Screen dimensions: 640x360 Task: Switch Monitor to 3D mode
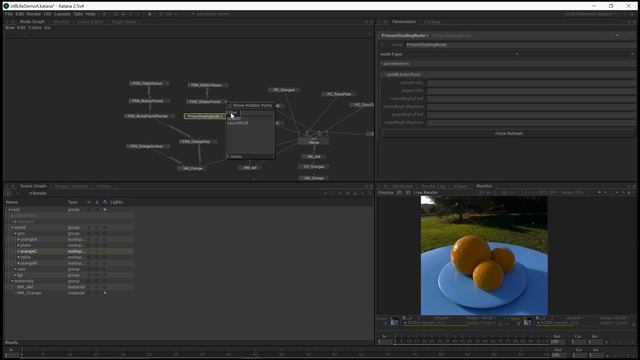click(407, 192)
